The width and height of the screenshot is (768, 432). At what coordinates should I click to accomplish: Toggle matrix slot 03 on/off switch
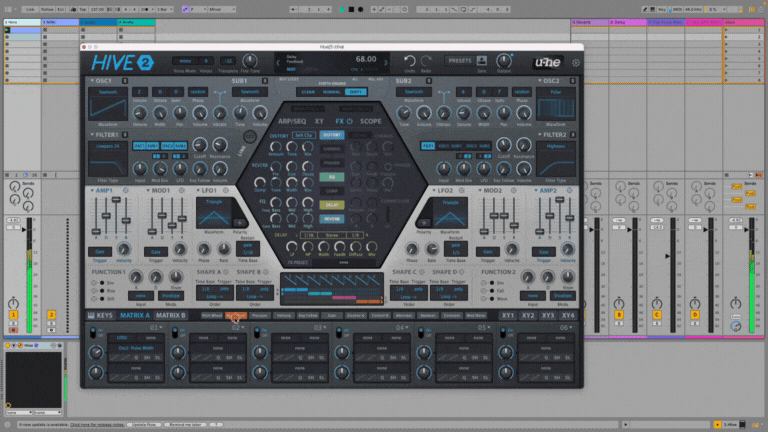point(257,333)
